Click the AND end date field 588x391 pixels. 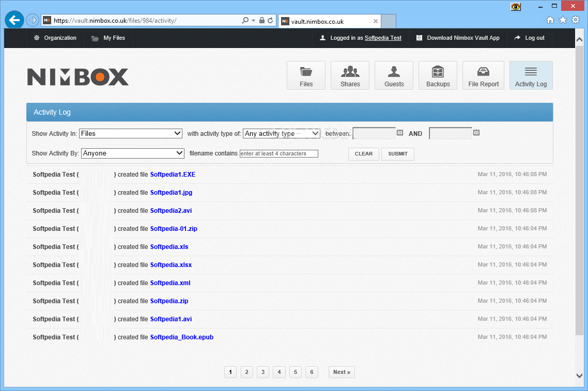pos(451,133)
